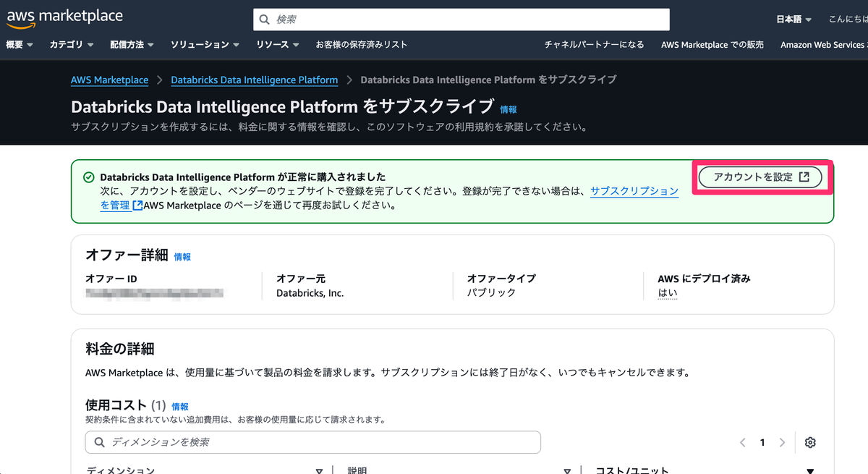This screenshot has height=474, width=868.
Task: Click page number 1 in pagination
Action: [762, 443]
